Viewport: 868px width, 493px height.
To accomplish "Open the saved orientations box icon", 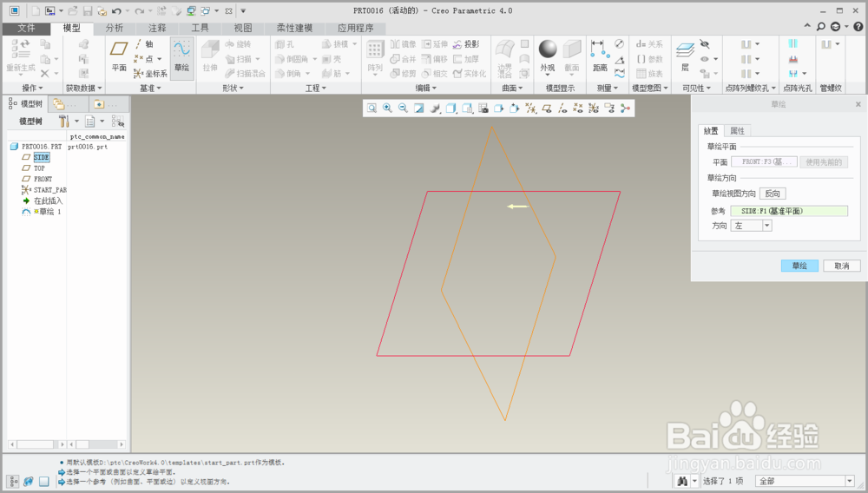I will click(467, 108).
